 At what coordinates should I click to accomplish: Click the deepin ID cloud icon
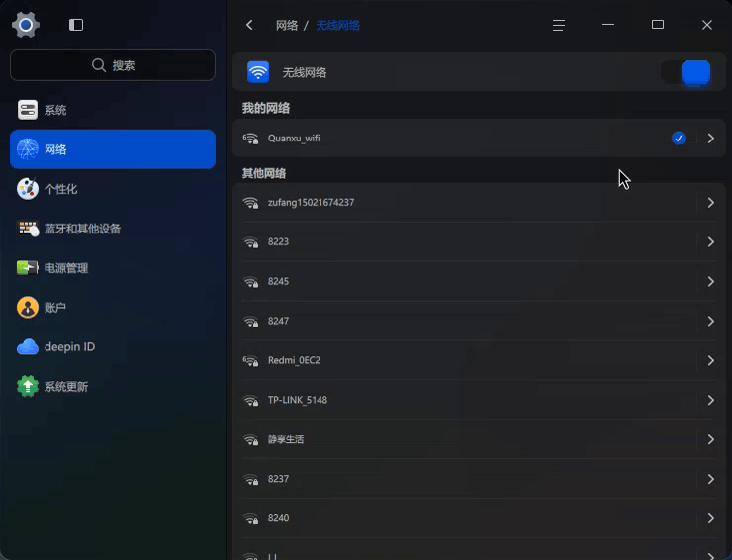[28, 347]
